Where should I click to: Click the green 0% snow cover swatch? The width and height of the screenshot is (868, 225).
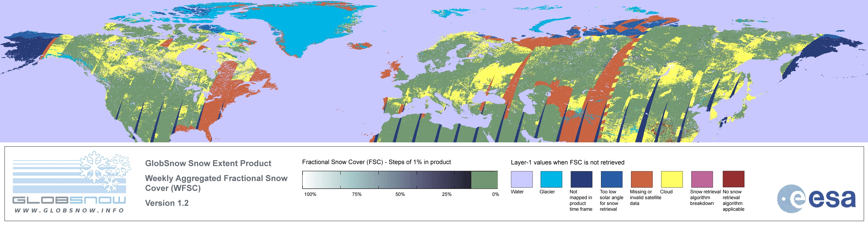(x=484, y=180)
